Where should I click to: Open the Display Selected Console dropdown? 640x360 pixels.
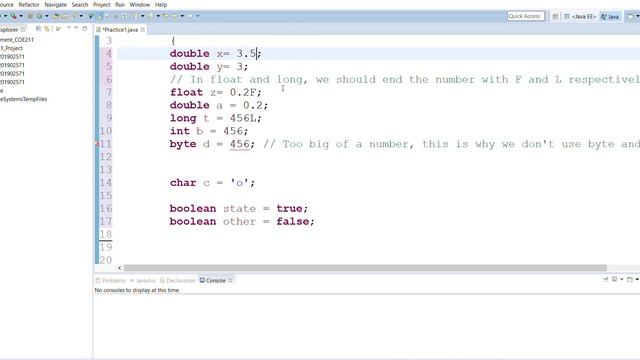pyautogui.click(x=622, y=279)
